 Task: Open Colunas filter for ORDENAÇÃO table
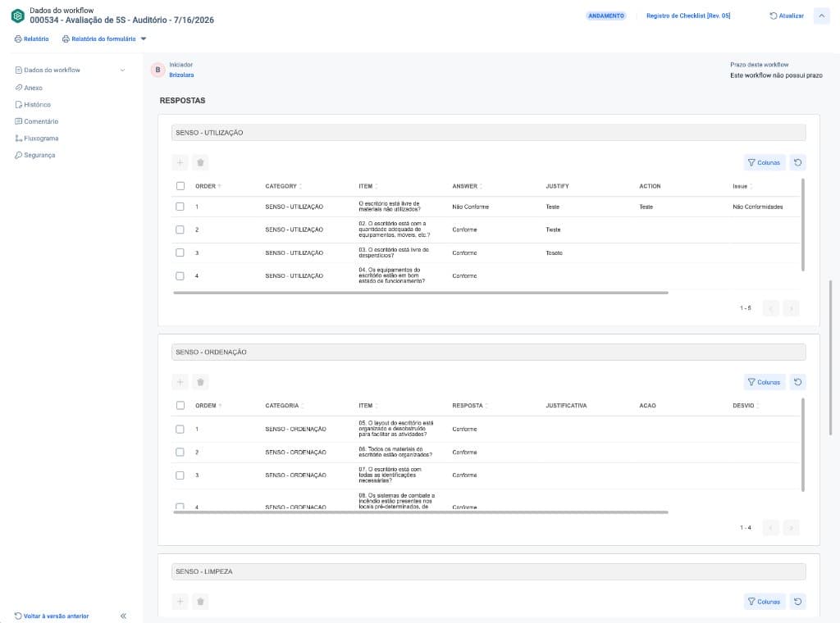[x=765, y=382]
